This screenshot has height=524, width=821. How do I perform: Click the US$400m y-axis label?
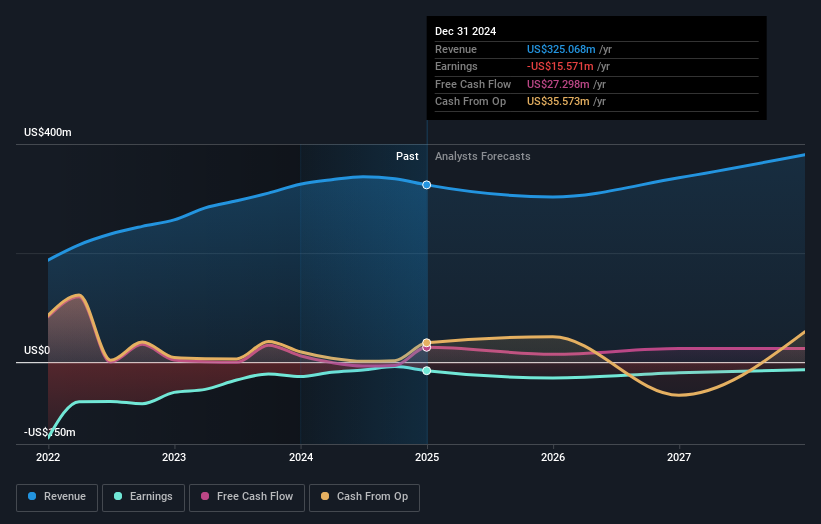click(48, 132)
